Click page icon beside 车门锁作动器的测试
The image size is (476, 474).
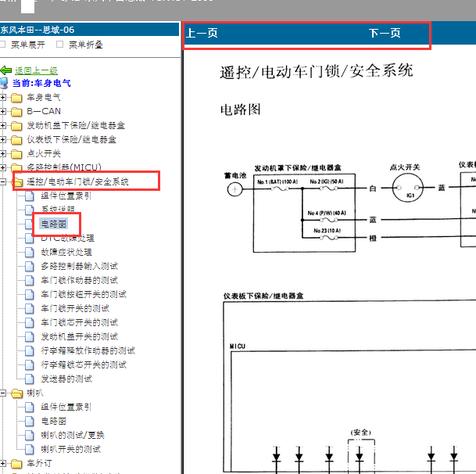pos(30,280)
